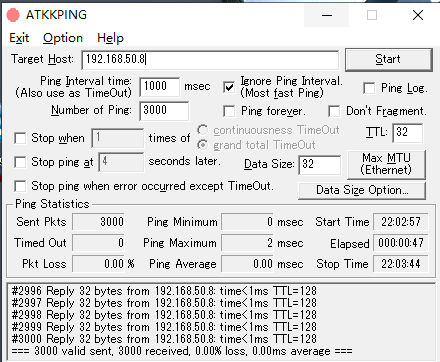Toggle the Stop when checkbox
The height and width of the screenshot is (362, 440).
[20, 138]
